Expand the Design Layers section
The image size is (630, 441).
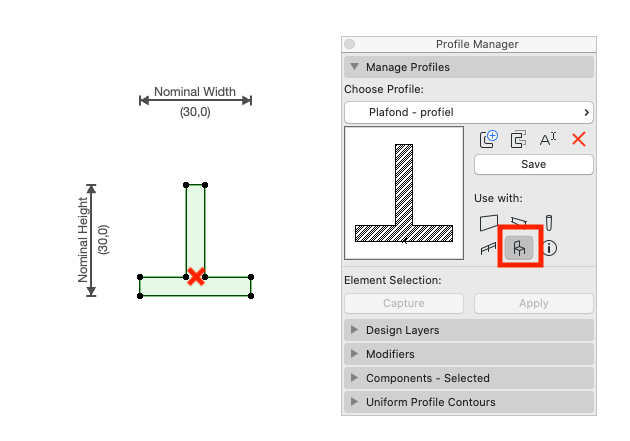click(x=468, y=330)
